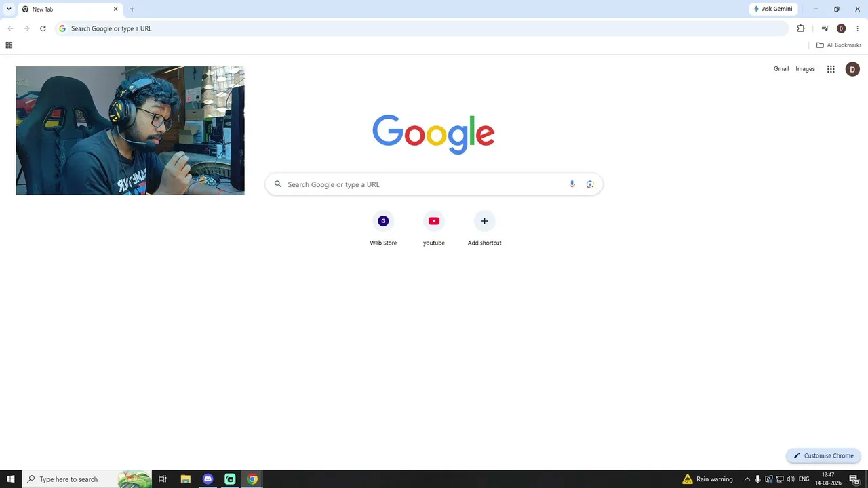Screen dimensions: 868x488
Task: Open the taskbar clock and date
Action: point(828,479)
